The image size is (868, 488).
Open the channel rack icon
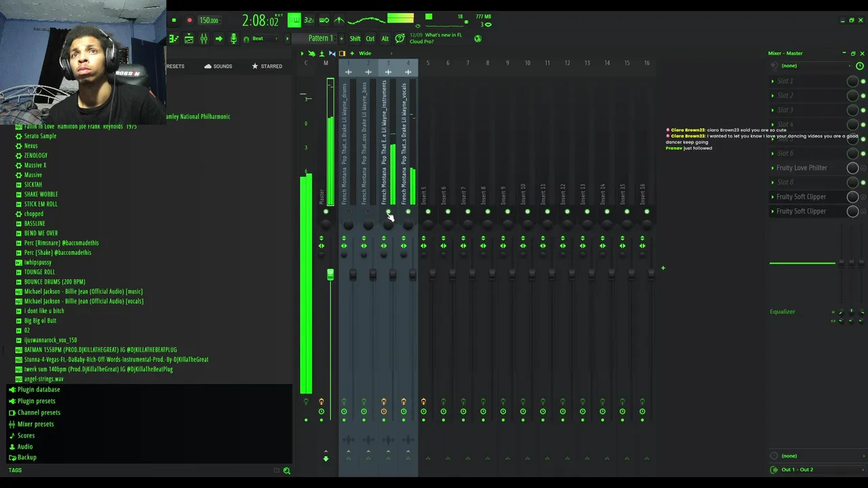(x=189, y=39)
